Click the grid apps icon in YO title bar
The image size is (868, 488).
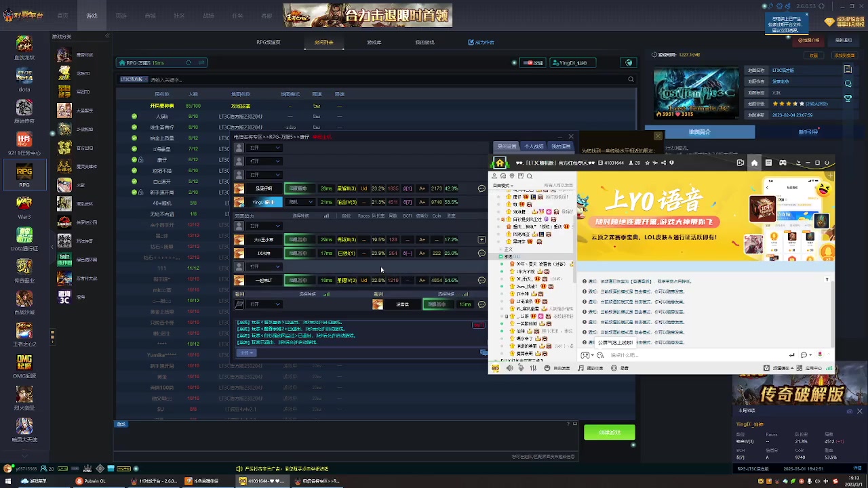point(768,163)
